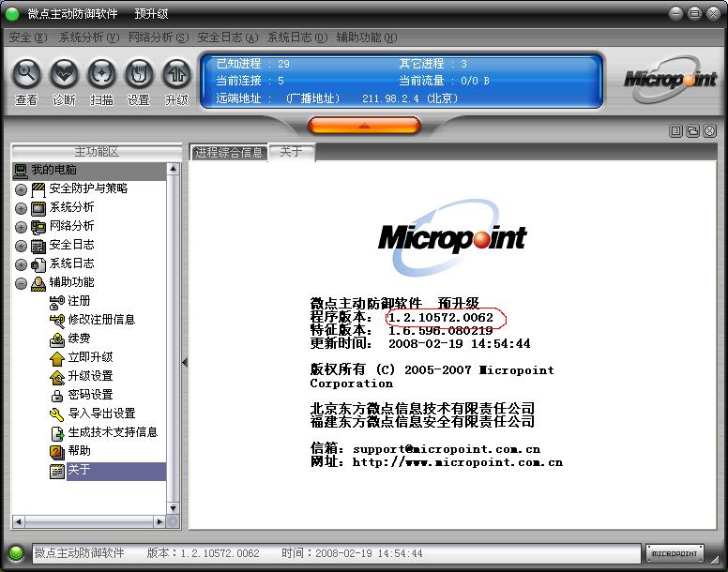728x572 pixels.
Task: Click the 网络分析 monitors icon
Action: click(x=38, y=227)
